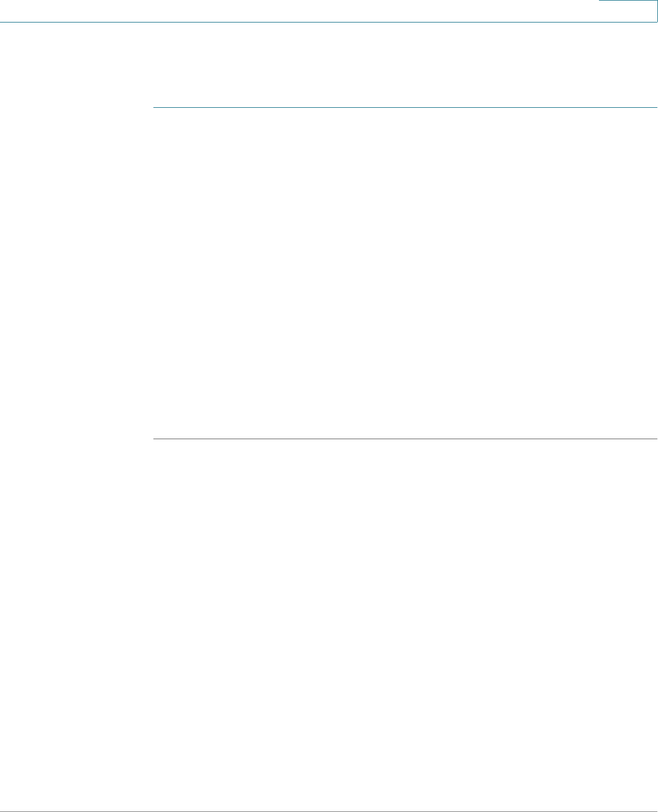This screenshot has width=658, height=812.
Task: Click the right end of the lower blue rule
Action: (656, 439)
